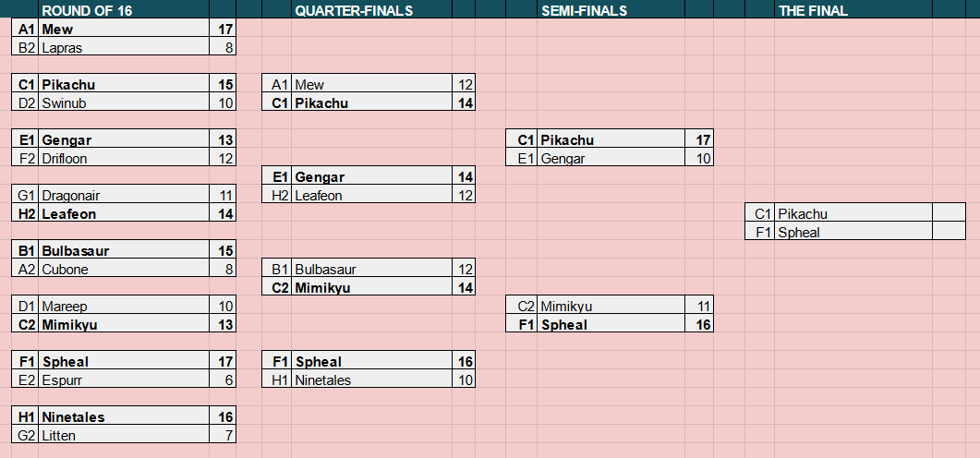Select the Mareep name cell
The width and height of the screenshot is (980, 458).
tap(124, 307)
